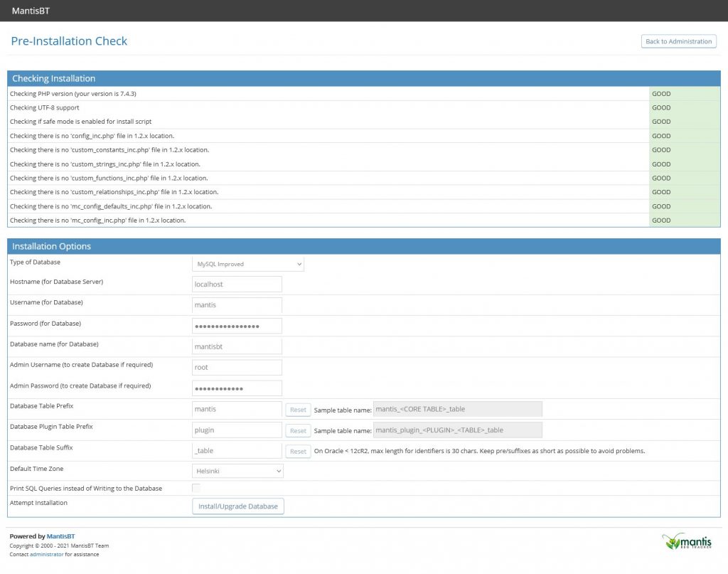Select the Admin Username root field
This screenshot has height=574, width=728.
[236, 367]
